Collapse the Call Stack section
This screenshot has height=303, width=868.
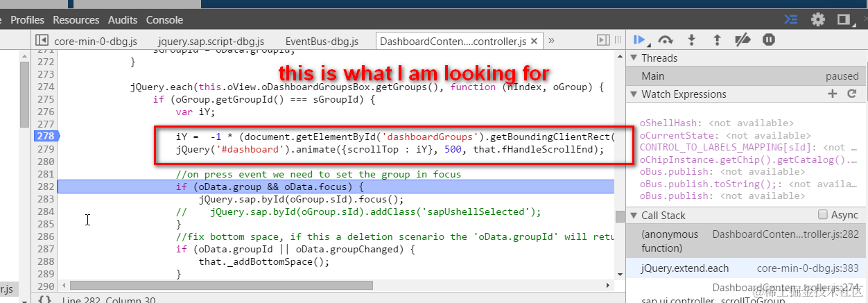(x=634, y=216)
